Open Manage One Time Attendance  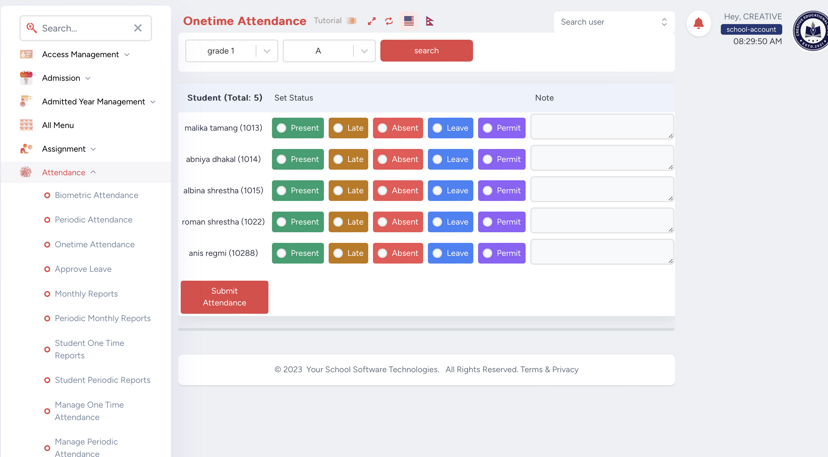tap(89, 411)
